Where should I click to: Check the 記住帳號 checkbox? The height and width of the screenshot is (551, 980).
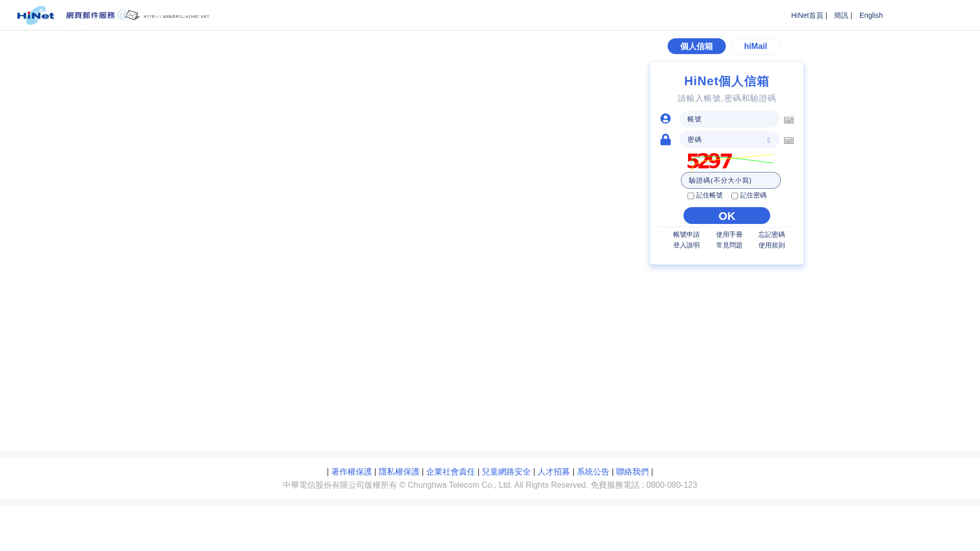(691, 196)
